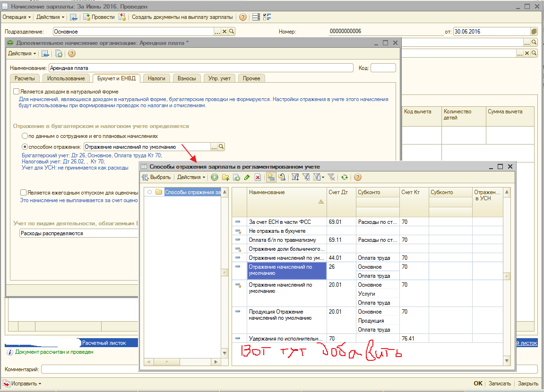The image size is (544, 392).
Task: Open Help in the selection list toolbar
Action: click(x=357, y=178)
